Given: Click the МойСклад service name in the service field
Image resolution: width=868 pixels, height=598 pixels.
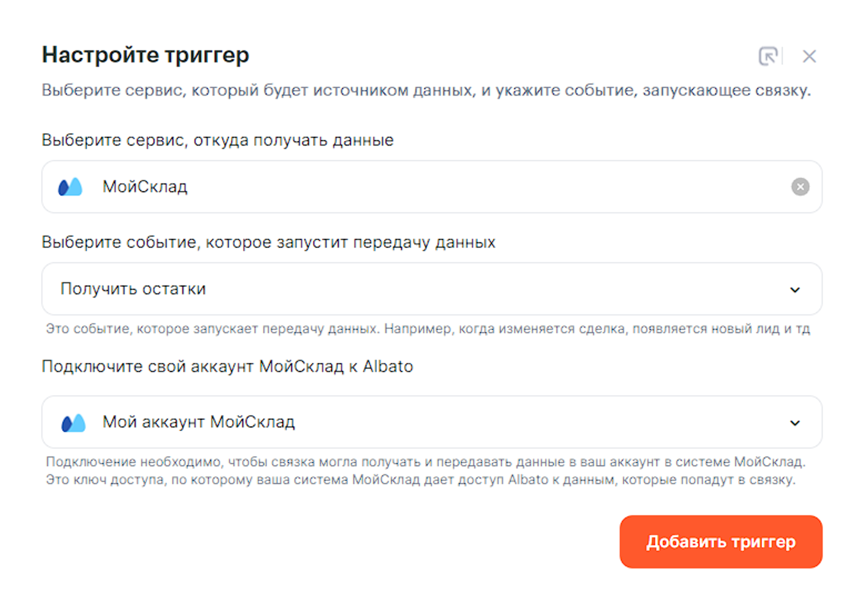Looking at the screenshot, I should point(145,187).
